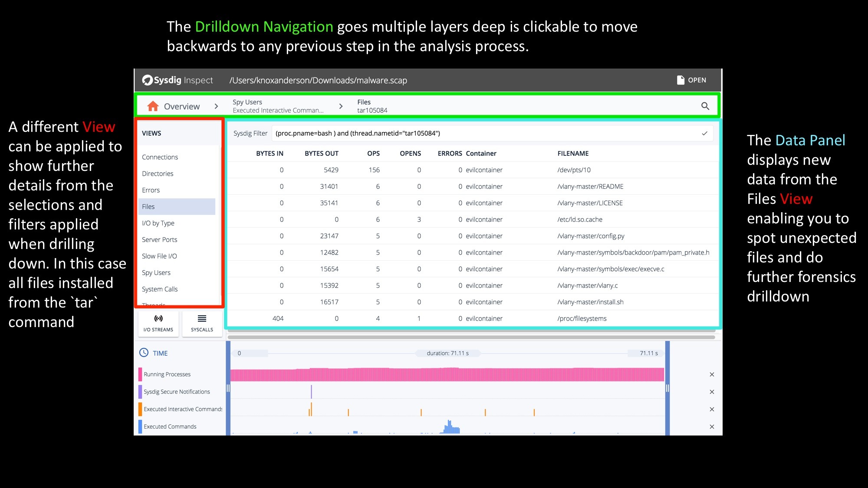Click the blue Executed Commands spike cluster

click(451, 427)
